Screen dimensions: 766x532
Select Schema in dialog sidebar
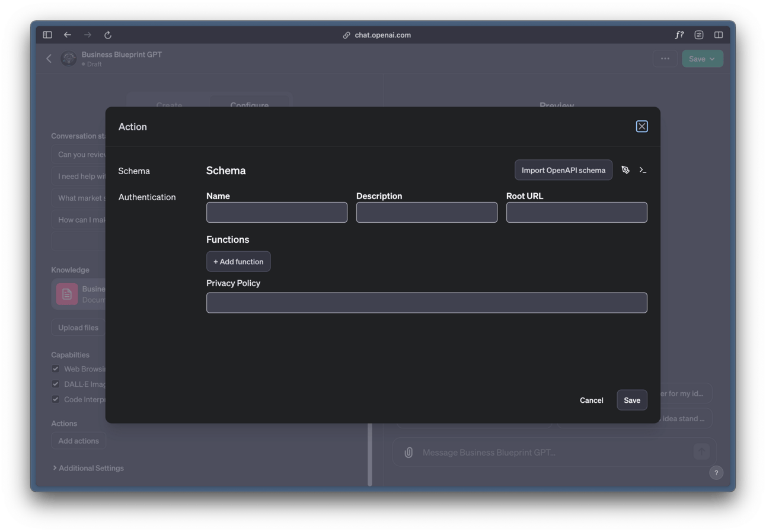coord(134,171)
